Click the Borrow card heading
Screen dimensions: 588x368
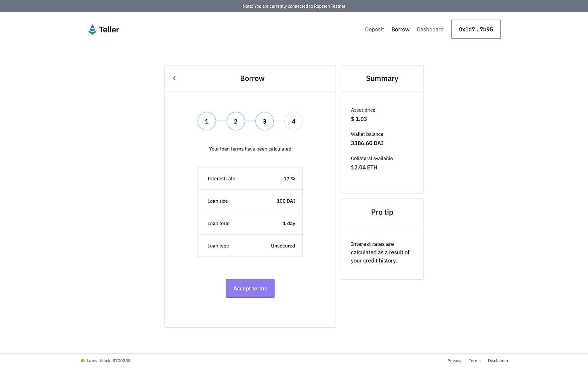coord(252,78)
